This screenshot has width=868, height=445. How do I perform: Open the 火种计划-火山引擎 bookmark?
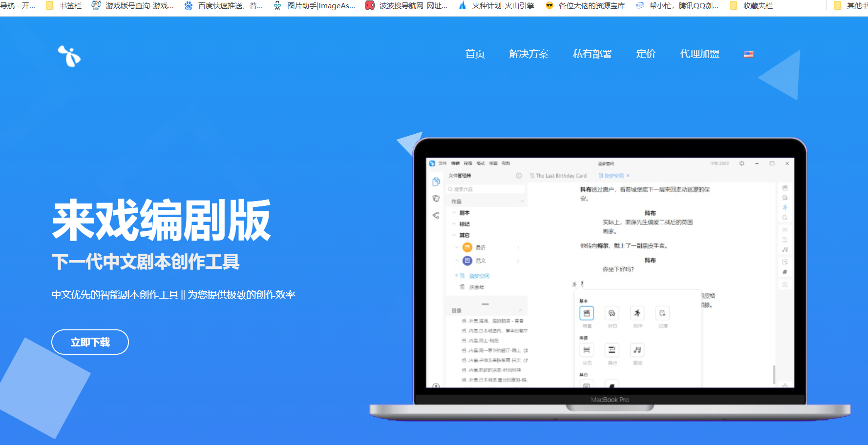point(496,6)
